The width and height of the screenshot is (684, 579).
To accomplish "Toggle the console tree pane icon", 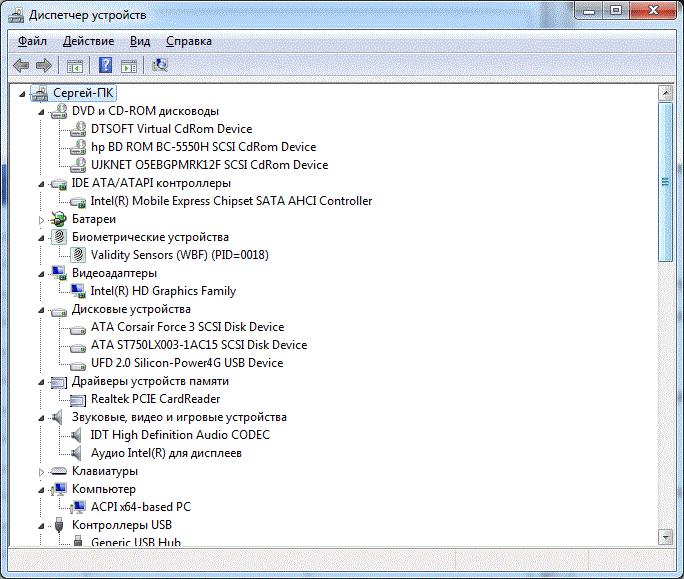I will click(74, 66).
